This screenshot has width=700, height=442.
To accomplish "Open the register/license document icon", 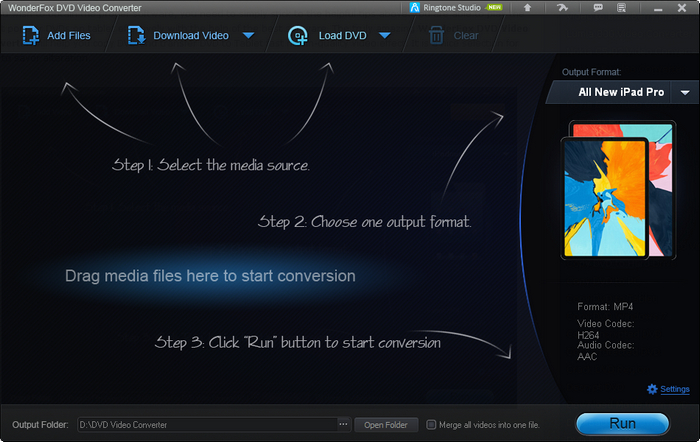I will 621,8.
